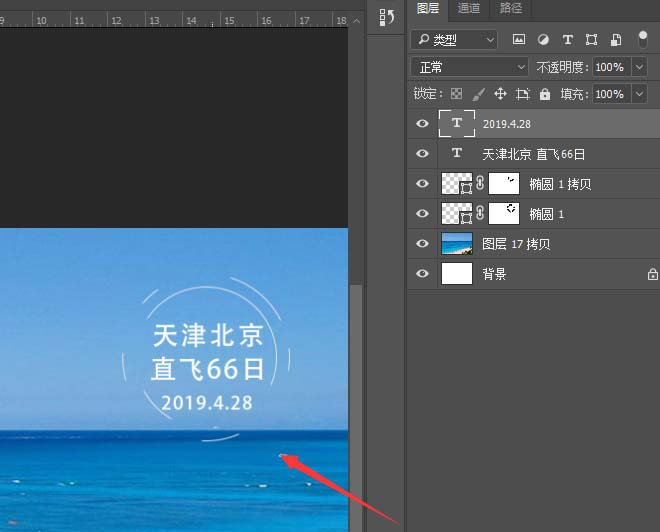Click the canvas vertical scrollbar thumb
The height and width of the screenshot is (532, 660).
(x=357, y=407)
